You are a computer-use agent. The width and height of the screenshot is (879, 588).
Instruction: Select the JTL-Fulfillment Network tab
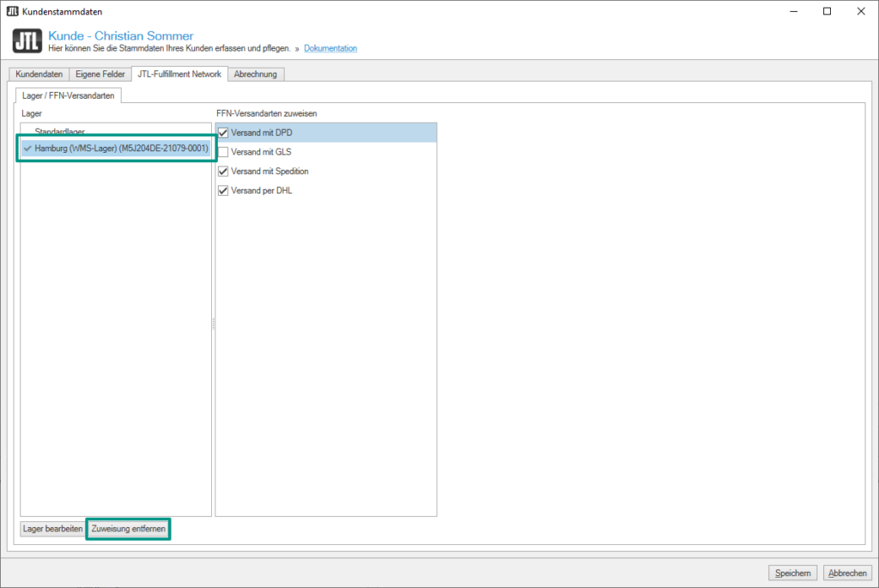tap(179, 75)
